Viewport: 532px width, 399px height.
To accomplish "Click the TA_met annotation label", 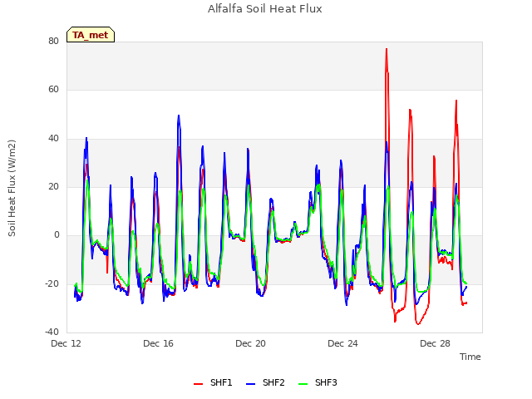I will tap(91, 35).
